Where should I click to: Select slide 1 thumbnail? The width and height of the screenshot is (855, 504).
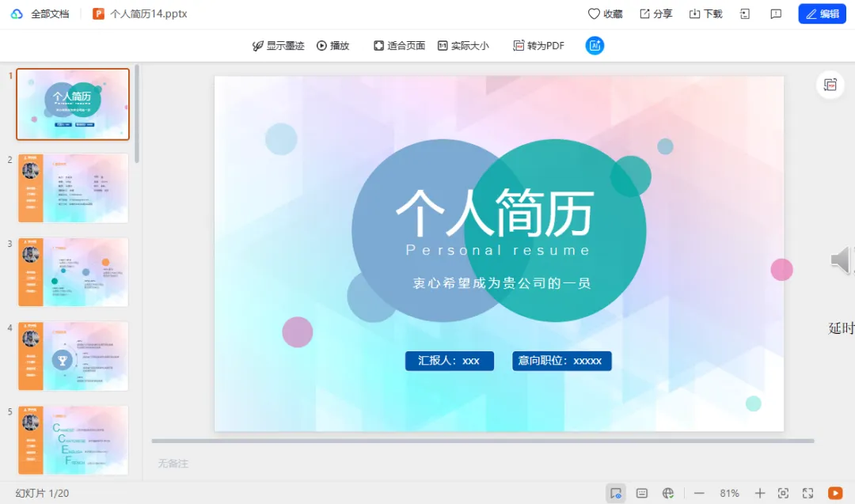coord(73,104)
